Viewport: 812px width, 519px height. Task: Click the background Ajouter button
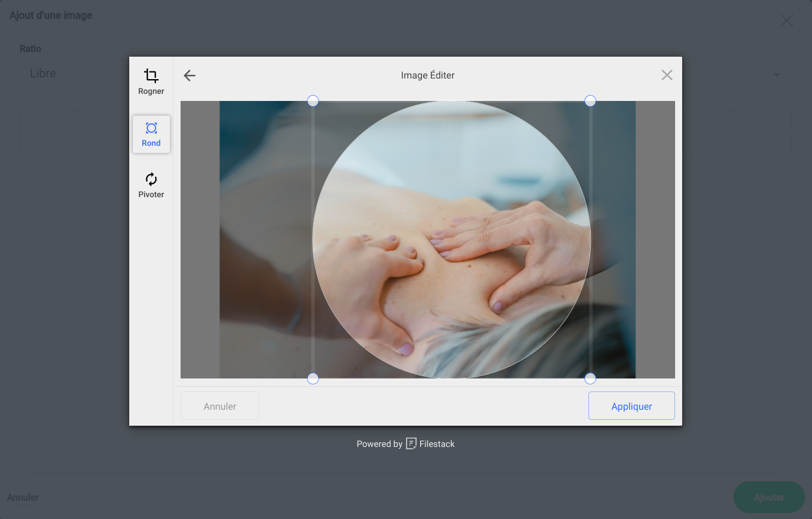(x=769, y=497)
